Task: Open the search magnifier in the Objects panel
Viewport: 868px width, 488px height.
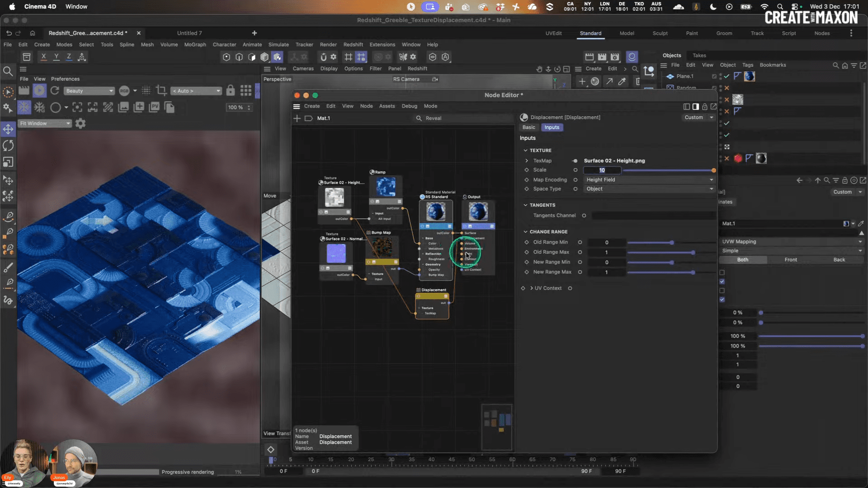Action: click(835, 66)
